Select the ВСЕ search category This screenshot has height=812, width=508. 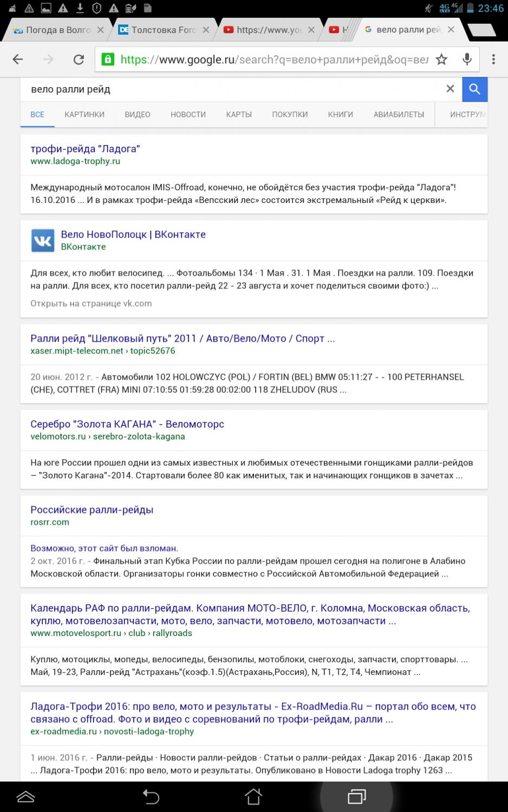[37, 115]
